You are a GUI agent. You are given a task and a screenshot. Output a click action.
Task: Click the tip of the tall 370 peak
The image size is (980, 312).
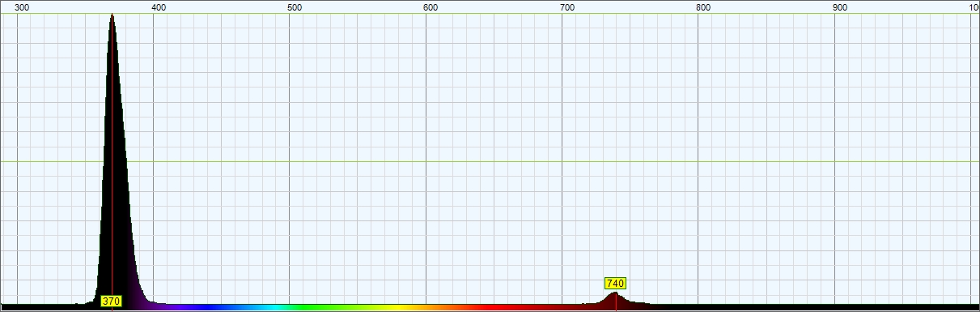tap(112, 15)
